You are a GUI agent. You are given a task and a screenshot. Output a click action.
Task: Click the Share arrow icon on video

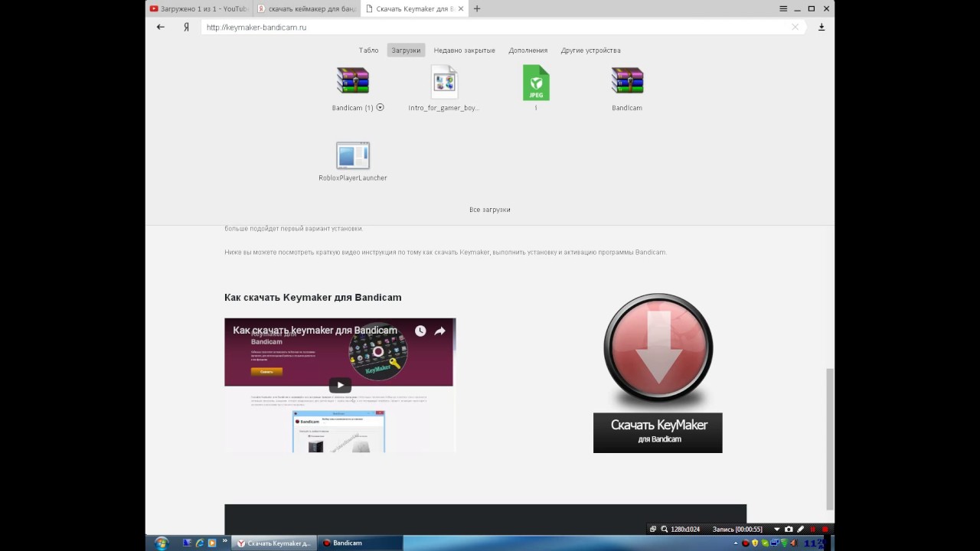pyautogui.click(x=440, y=331)
